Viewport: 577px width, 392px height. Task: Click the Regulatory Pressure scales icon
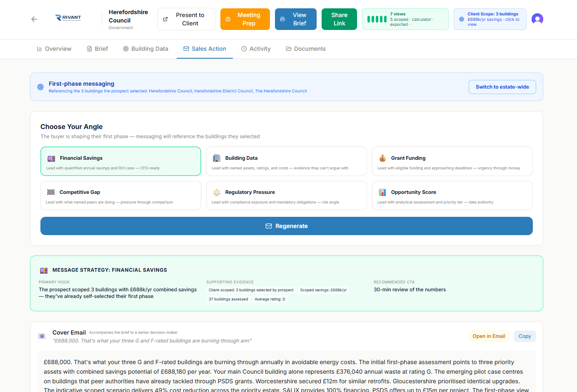[217, 192]
